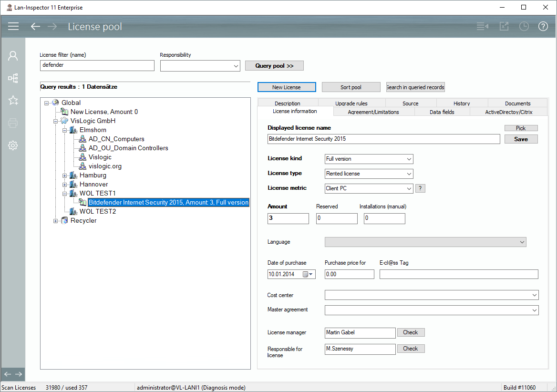Click the Query pool button
This screenshot has width=557, height=392.
274,66
